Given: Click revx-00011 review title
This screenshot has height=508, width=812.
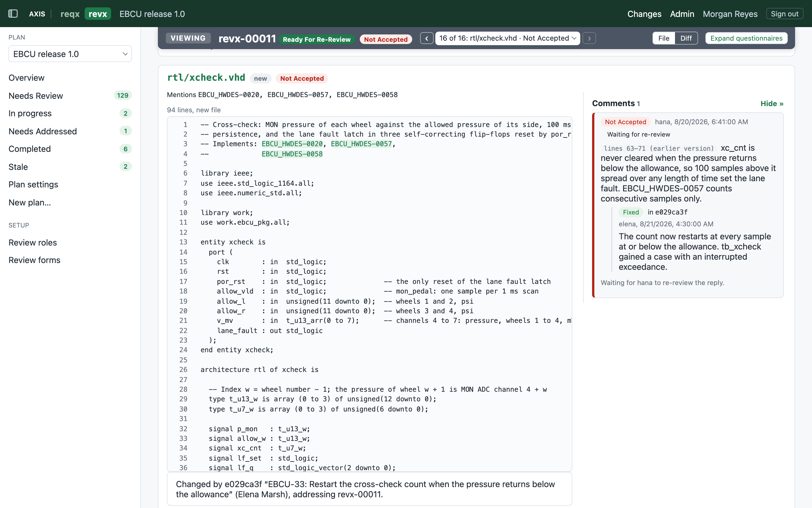Looking at the screenshot, I should pos(247,38).
